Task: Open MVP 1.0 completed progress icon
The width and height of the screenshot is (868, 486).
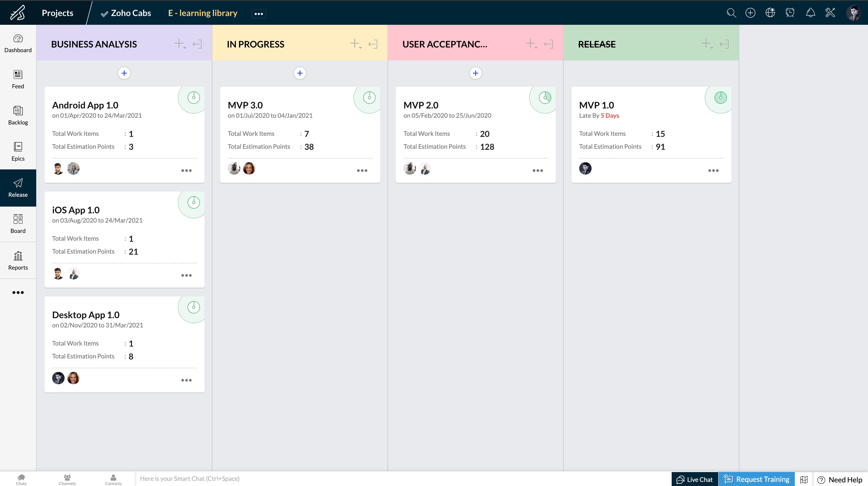Action: (721, 98)
